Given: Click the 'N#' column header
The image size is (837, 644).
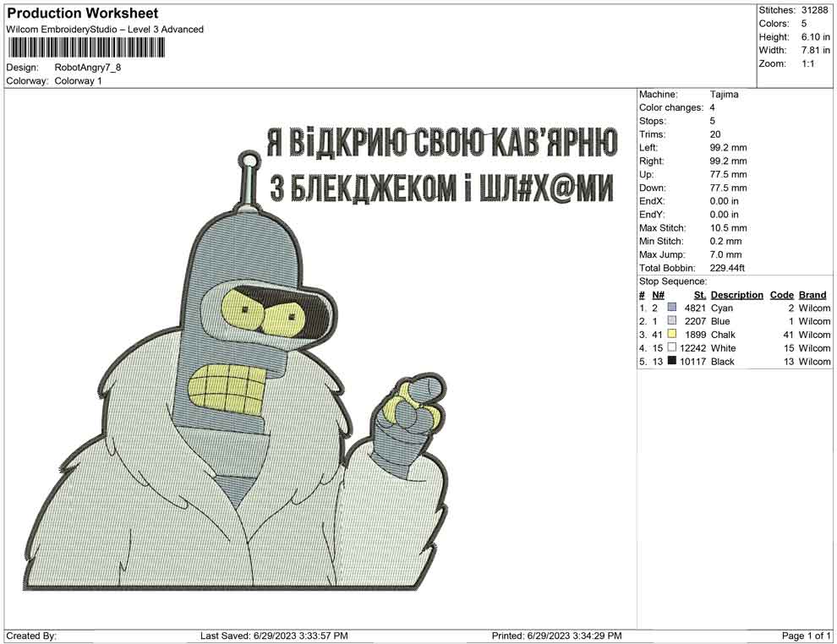Looking at the screenshot, I should 658,294.
